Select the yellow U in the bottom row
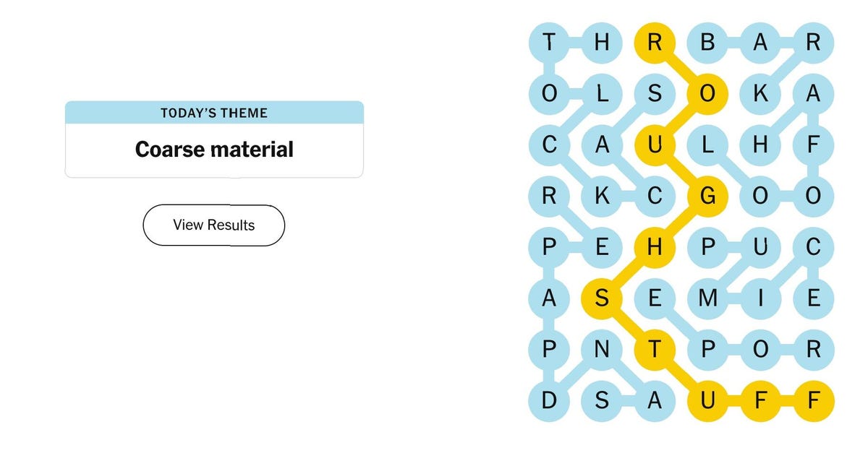 pyautogui.click(x=708, y=400)
